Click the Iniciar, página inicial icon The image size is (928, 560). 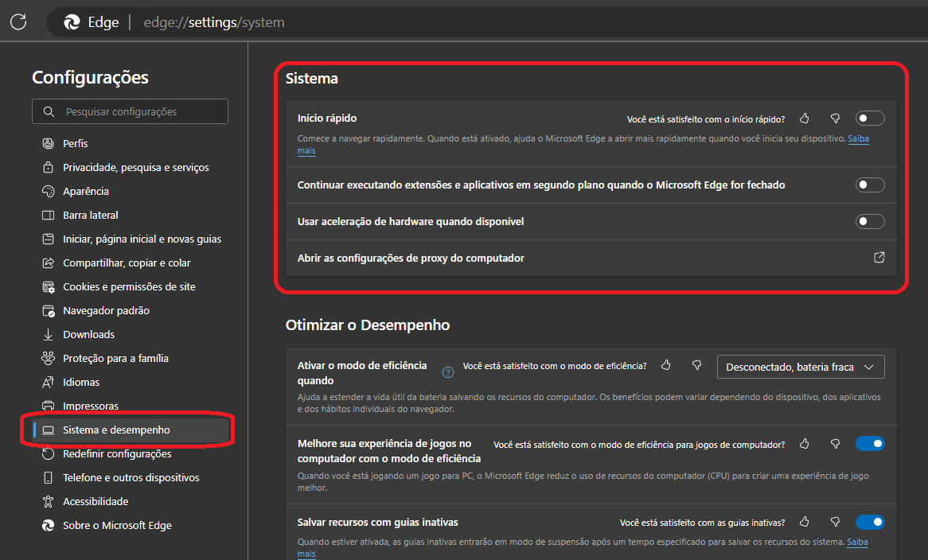coord(48,239)
